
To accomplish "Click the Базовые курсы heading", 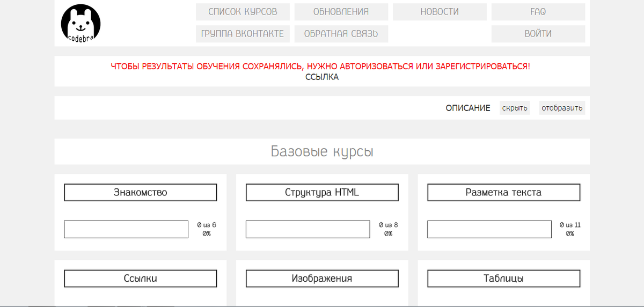I will click(x=322, y=151).
